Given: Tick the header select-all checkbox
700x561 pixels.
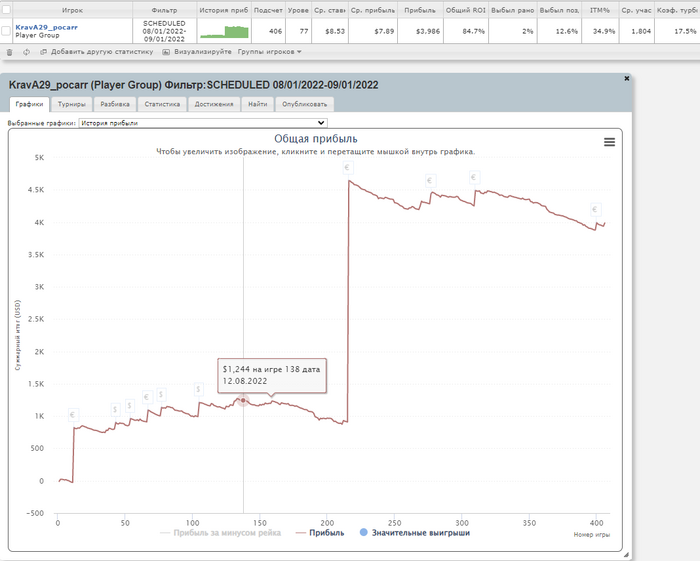Looking at the screenshot, I should (x=6, y=9).
